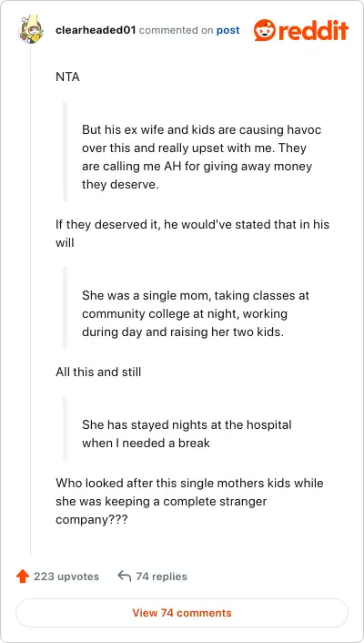The image size is (364, 643).
Task: Click the line "All this and still"
Action: coord(98,372)
